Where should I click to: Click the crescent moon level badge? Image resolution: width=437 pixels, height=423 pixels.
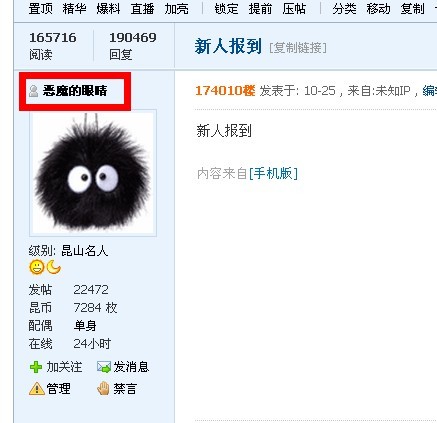pos(54,267)
